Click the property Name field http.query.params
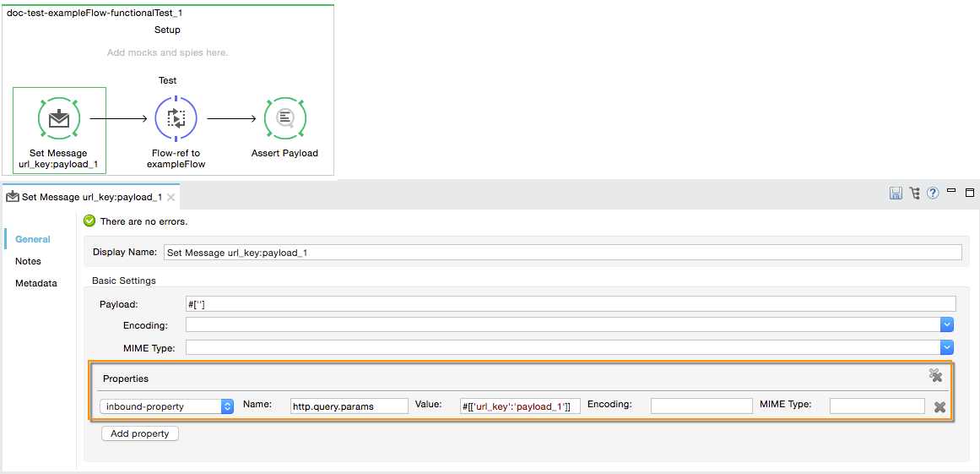The image size is (980, 474). point(349,406)
